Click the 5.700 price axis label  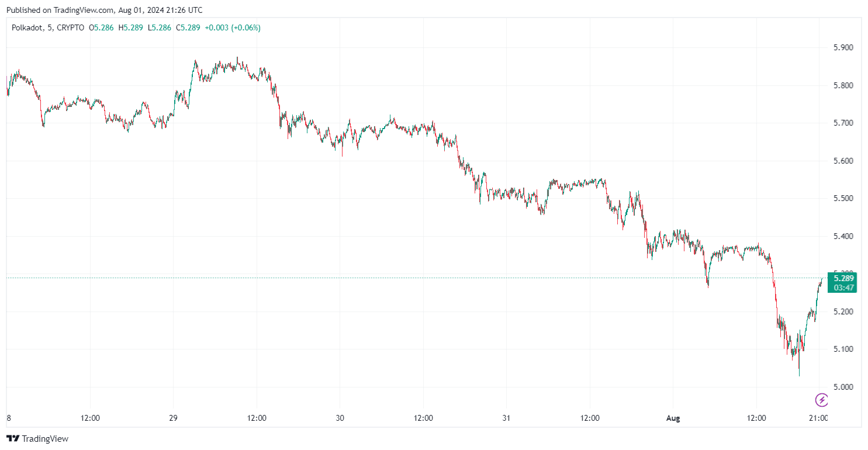coord(843,123)
